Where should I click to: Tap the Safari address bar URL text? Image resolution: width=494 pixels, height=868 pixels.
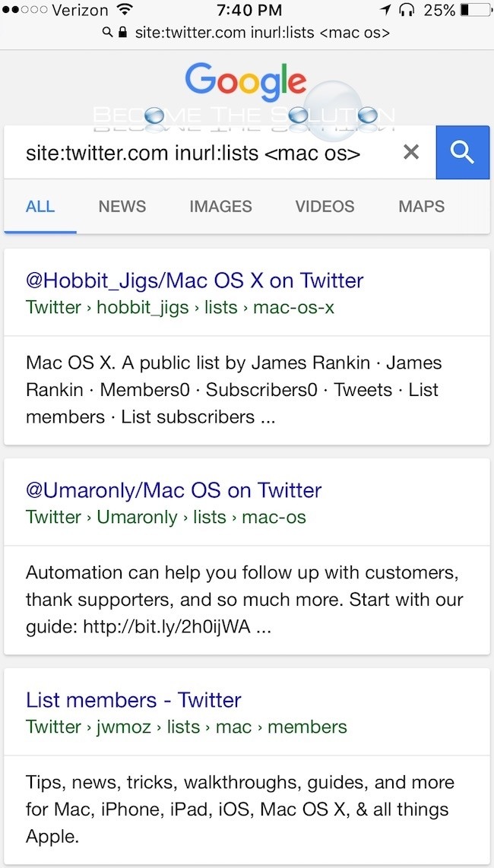tap(262, 33)
